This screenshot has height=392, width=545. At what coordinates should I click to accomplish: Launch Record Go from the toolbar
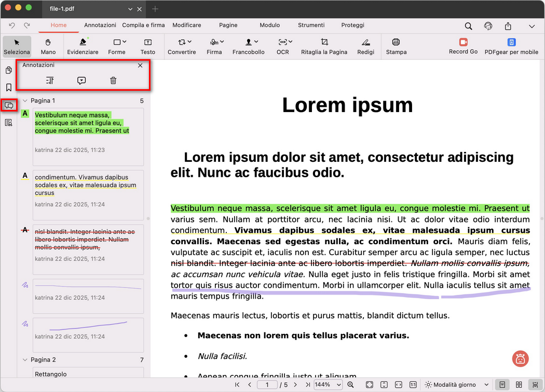463,46
